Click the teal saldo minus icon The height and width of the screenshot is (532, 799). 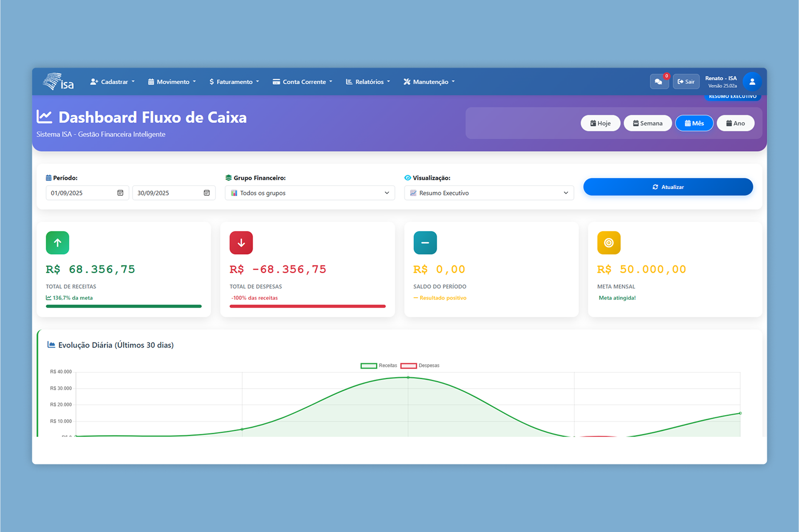(x=425, y=243)
